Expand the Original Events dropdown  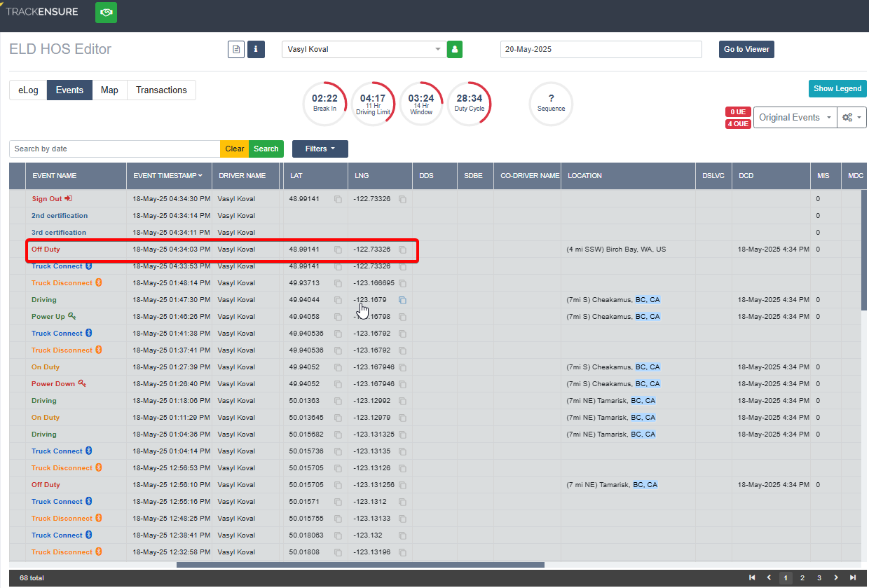click(x=795, y=118)
